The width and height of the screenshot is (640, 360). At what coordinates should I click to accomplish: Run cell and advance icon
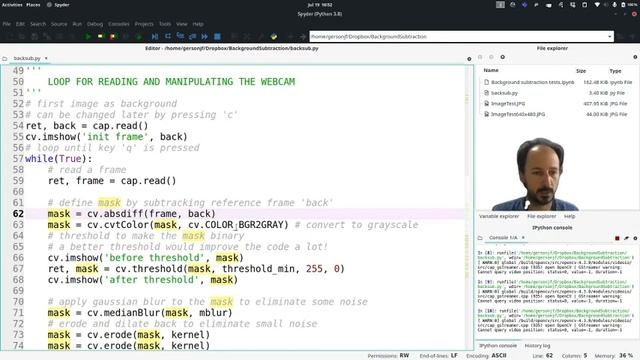pos(113,36)
